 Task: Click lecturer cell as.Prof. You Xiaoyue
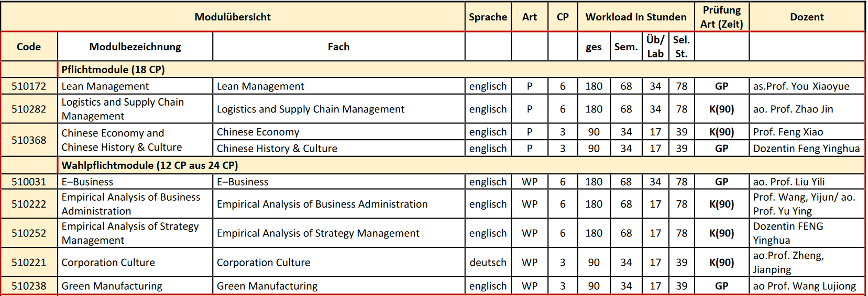pyautogui.click(x=801, y=86)
